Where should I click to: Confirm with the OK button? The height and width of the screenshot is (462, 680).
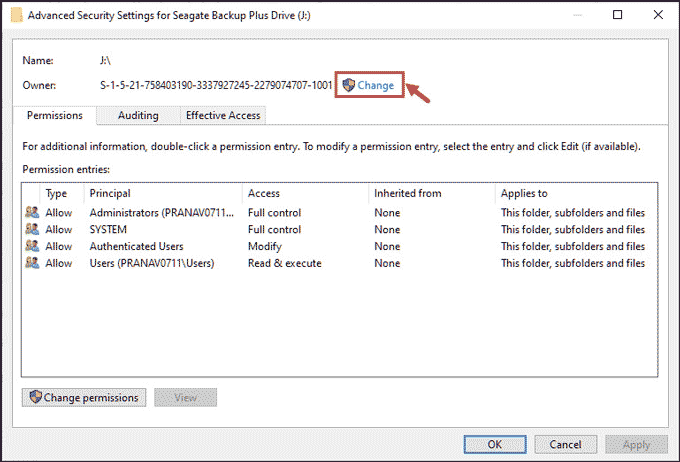click(x=495, y=444)
